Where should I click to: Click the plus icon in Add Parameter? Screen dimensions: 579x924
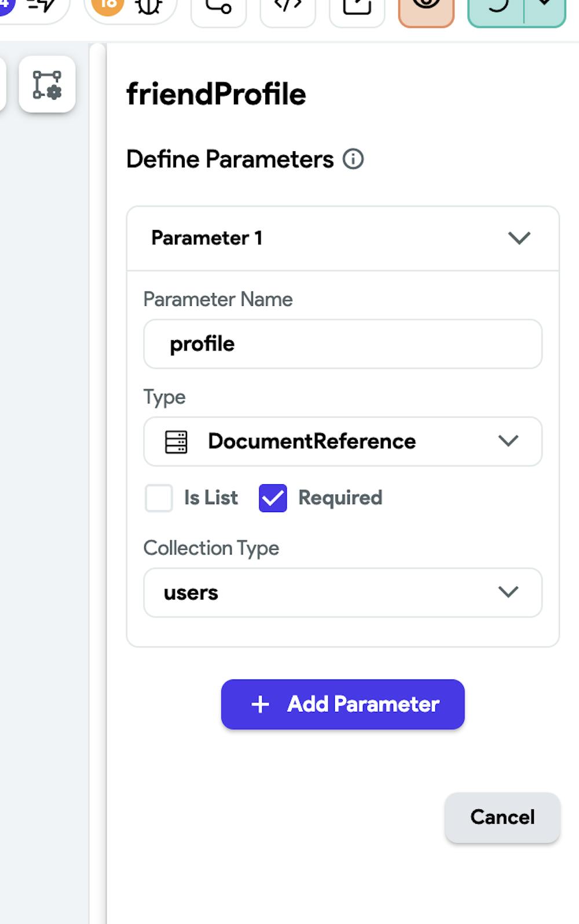click(261, 704)
